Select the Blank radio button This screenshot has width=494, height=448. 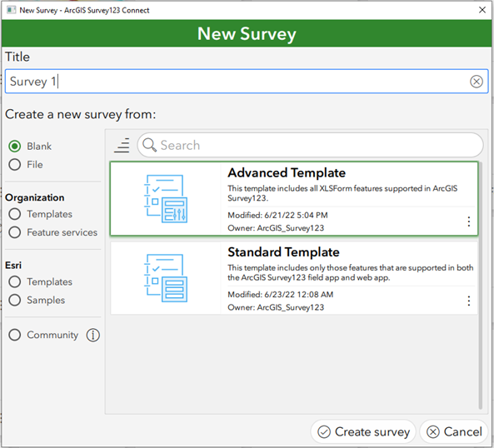15,146
